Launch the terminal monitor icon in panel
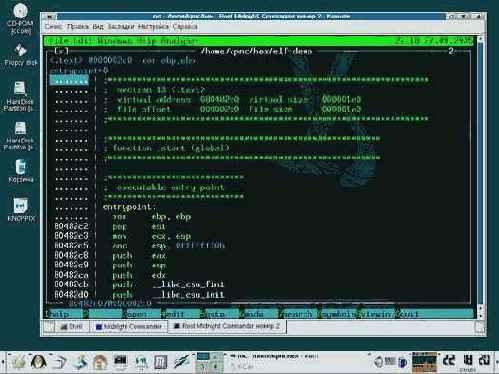The image size is (499, 374). tap(120, 362)
